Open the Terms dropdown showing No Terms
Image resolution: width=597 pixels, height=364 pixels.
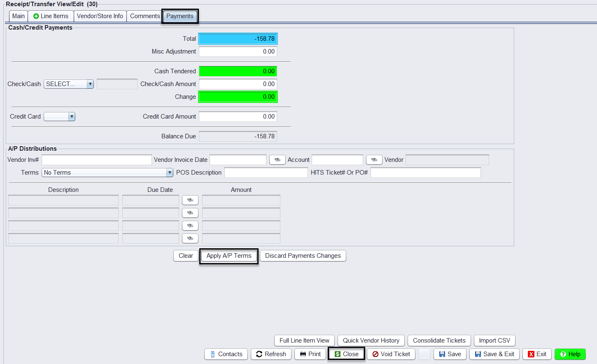click(x=107, y=173)
